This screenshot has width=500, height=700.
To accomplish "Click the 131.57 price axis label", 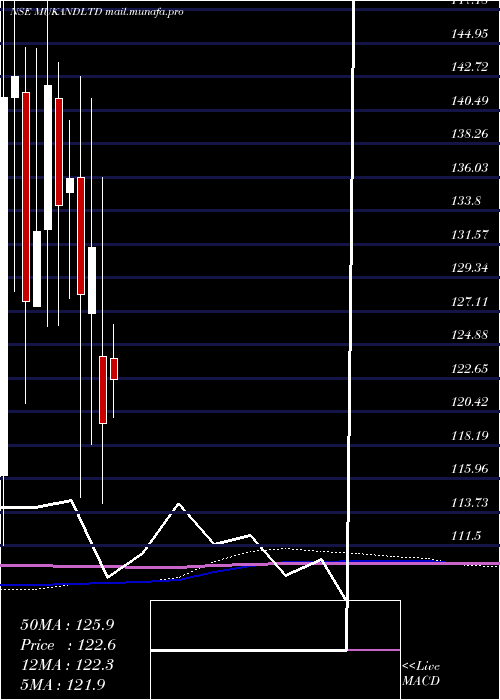I will (470, 234).
